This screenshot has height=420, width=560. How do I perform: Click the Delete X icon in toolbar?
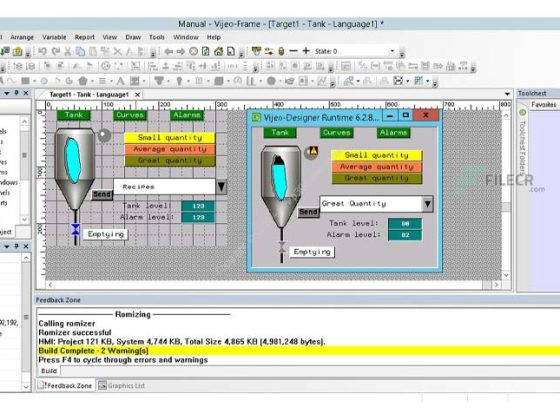118,51
